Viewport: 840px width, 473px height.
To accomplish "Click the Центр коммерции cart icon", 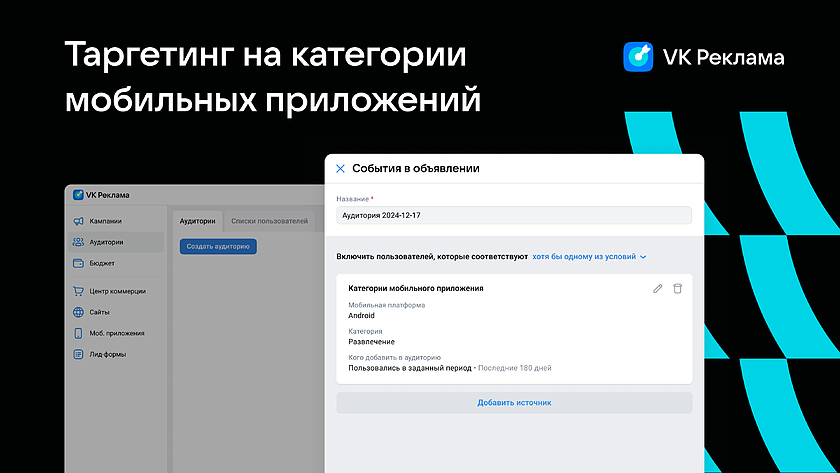I will 78,291.
